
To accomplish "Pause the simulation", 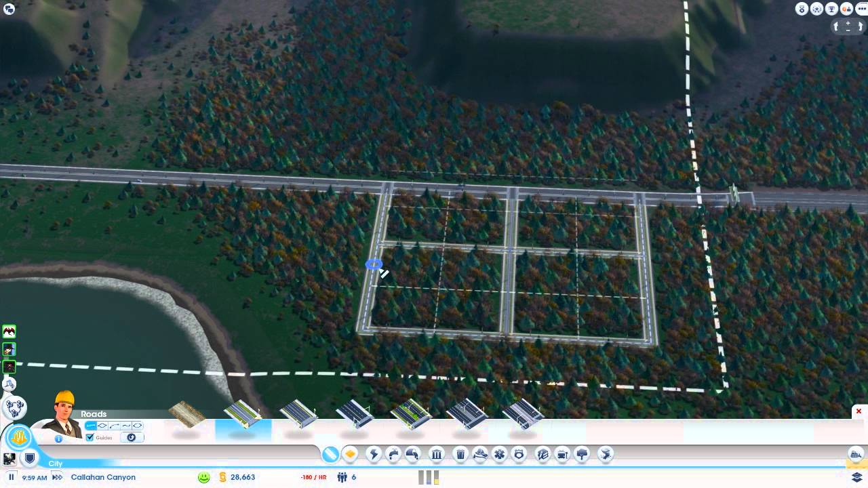I will click(x=12, y=477).
